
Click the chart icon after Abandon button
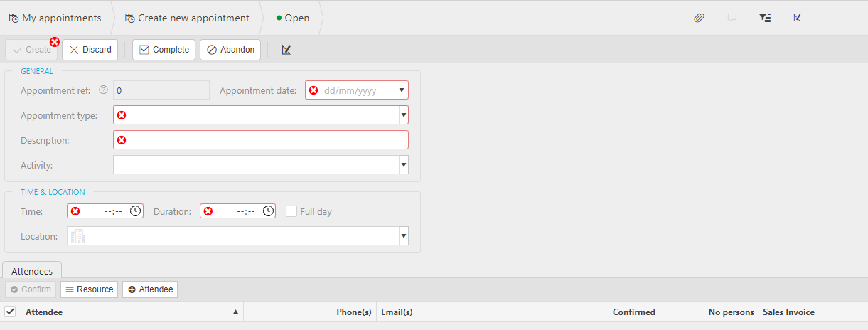[286, 50]
